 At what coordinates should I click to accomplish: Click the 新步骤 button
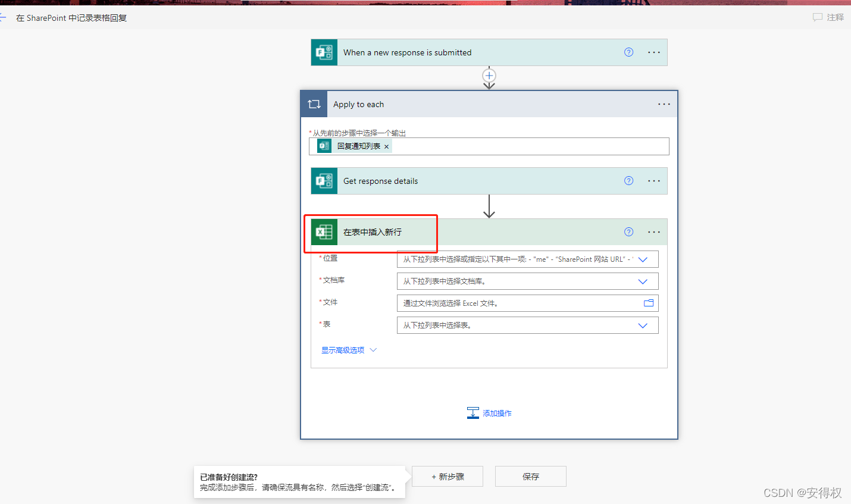pyautogui.click(x=448, y=477)
